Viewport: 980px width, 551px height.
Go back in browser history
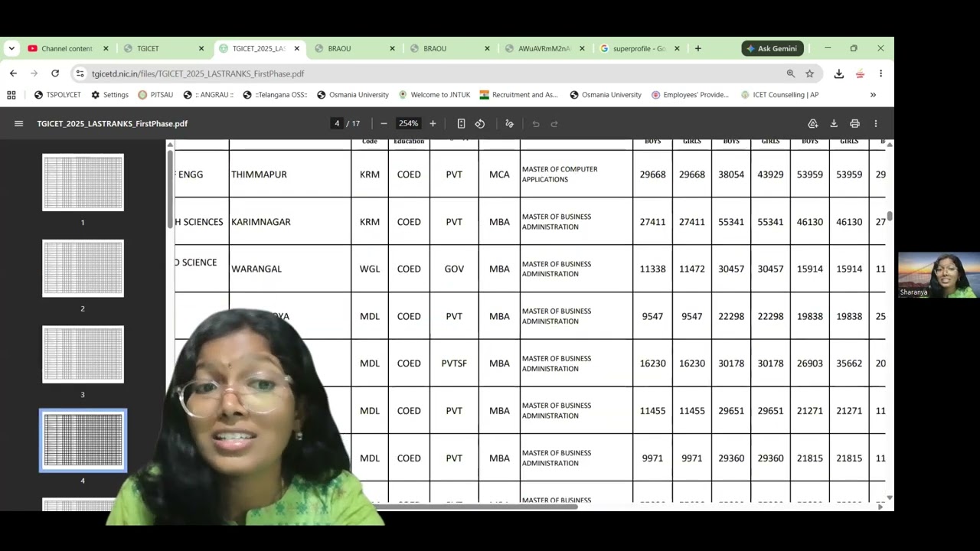[13, 73]
